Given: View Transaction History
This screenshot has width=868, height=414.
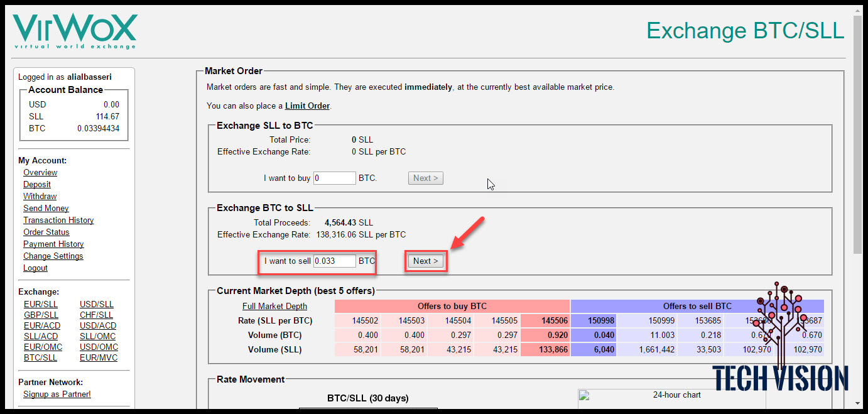Looking at the screenshot, I should click(58, 220).
